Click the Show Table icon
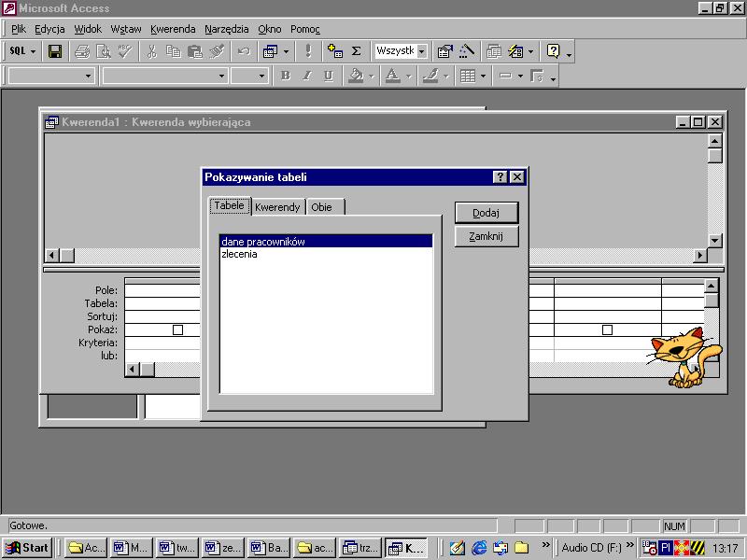 coord(335,51)
